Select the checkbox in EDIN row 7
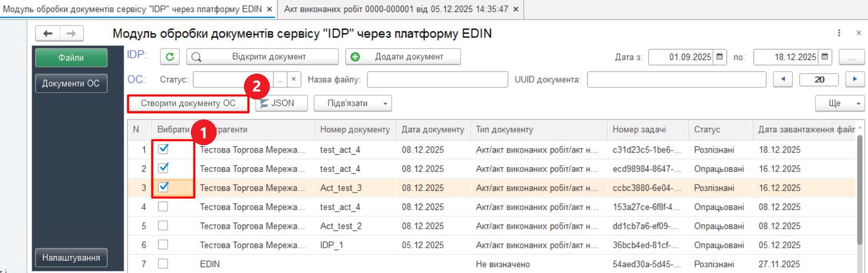The image size is (868, 273). pos(164,264)
